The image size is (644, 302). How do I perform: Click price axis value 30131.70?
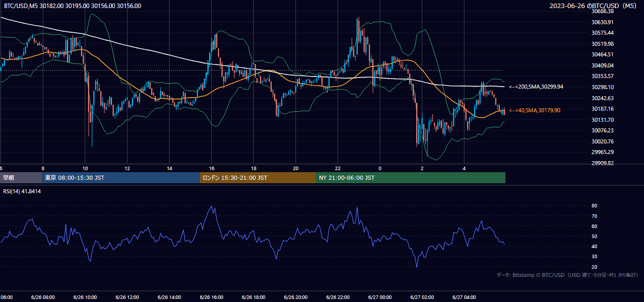603,120
